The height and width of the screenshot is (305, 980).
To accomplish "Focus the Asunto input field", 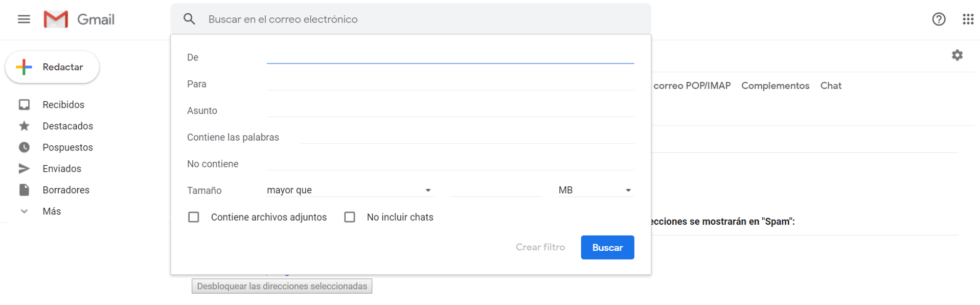I will (x=450, y=111).
